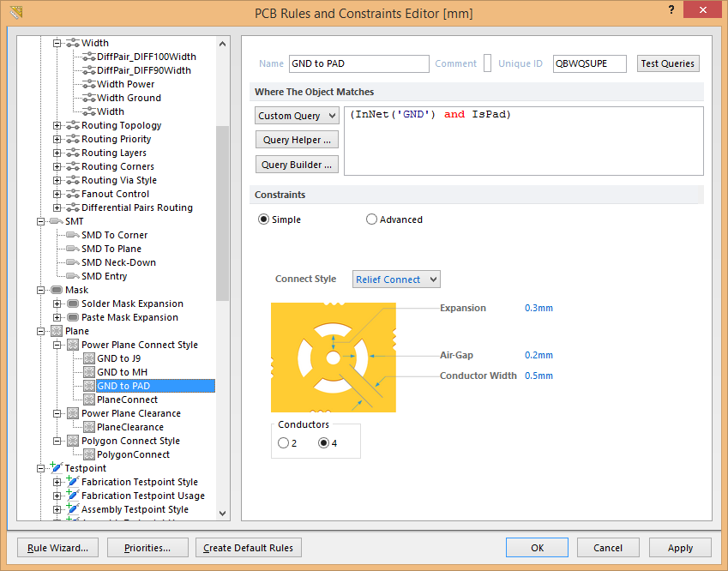Click the Test Queries button

click(x=668, y=63)
